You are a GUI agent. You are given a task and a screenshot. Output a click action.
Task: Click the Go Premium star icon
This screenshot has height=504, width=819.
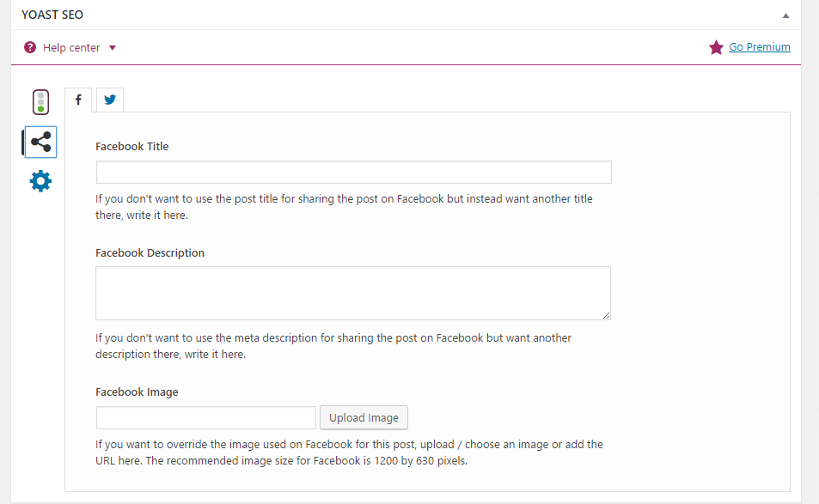click(716, 47)
